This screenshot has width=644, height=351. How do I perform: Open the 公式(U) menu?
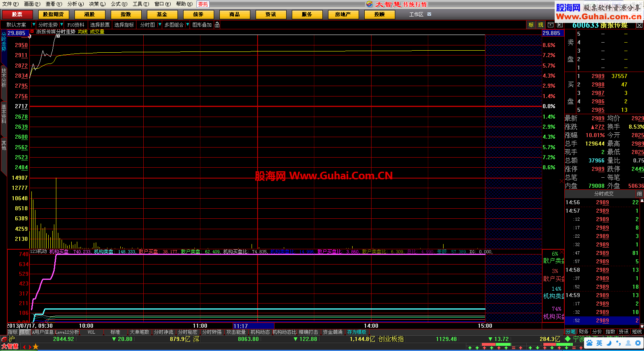coord(119,4)
